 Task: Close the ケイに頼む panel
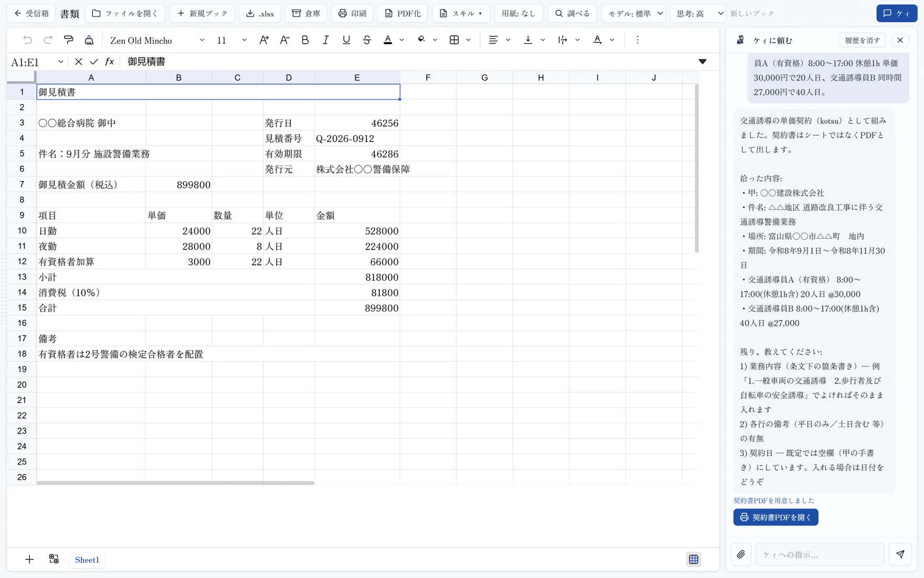(900, 40)
